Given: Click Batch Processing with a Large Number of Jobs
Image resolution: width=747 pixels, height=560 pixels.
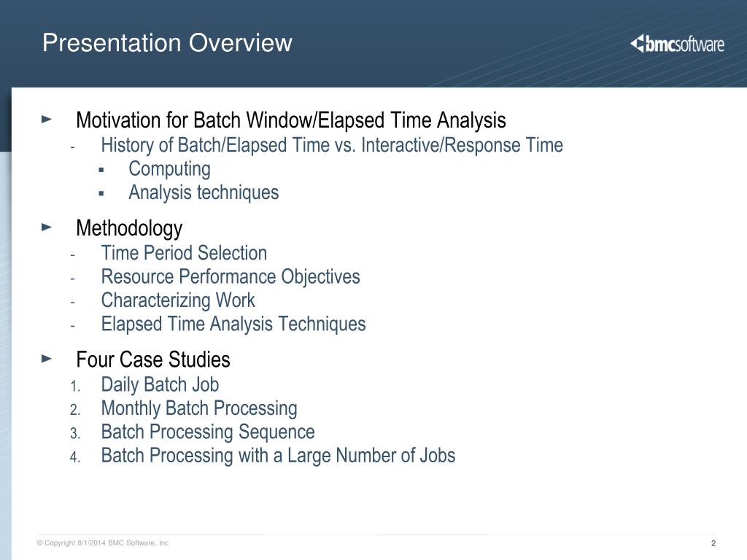Looking at the screenshot, I should click(278, 455).
